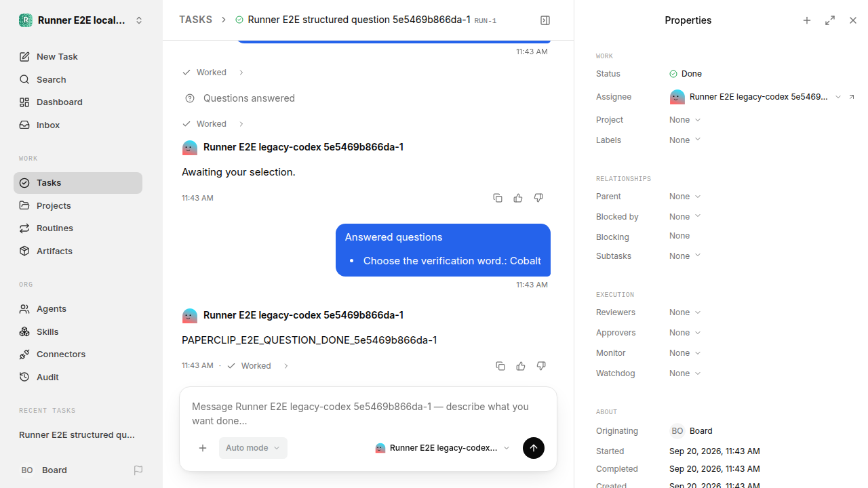Open the Blocked by None dropdown
The height and width of the screenshot is (488, 868).
pyautogui.click(x=685, y=217)
